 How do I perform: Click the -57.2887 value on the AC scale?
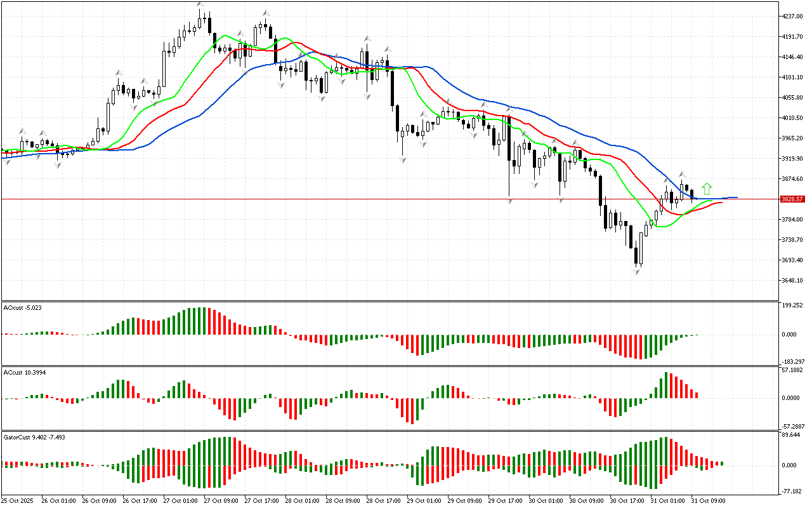point(792,427)
